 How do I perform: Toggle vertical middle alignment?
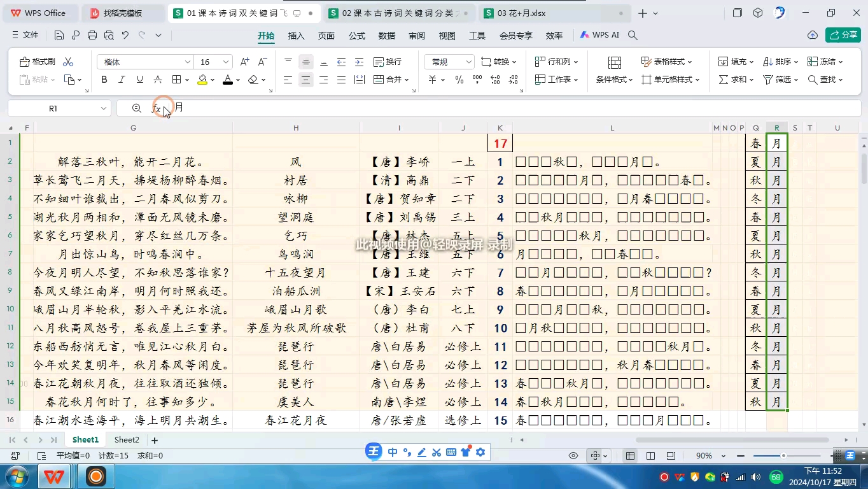coord(306,62)
